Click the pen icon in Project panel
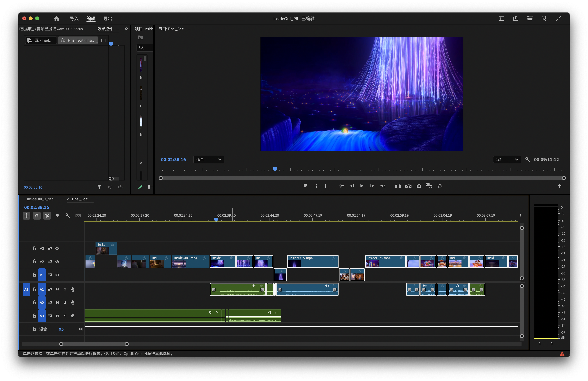Image resolution: width=588 pixels, height=381 pixels. point(140,187)
